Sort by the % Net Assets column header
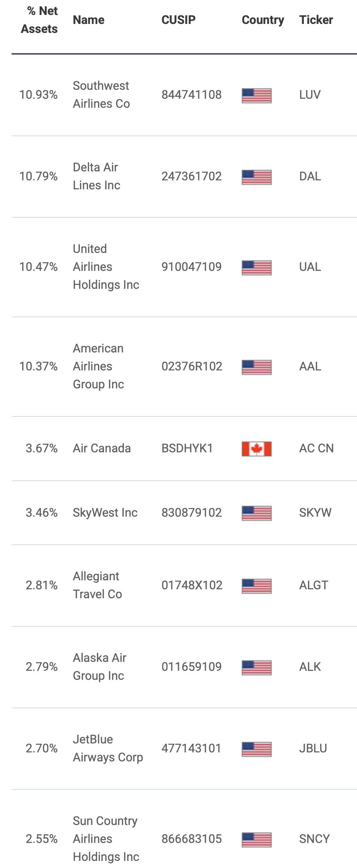357x868 pixels. 39,20
